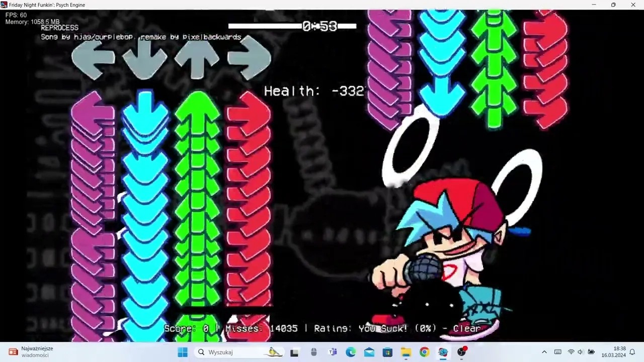Image resolution: width=644 pixels, height=362 pixels.
Task: Click the REPROCESS song title
Action: click(x=59, y=28)
